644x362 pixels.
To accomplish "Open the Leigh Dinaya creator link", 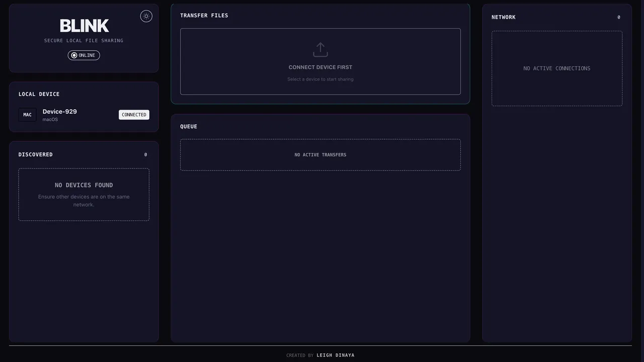I will coord(335,355).
